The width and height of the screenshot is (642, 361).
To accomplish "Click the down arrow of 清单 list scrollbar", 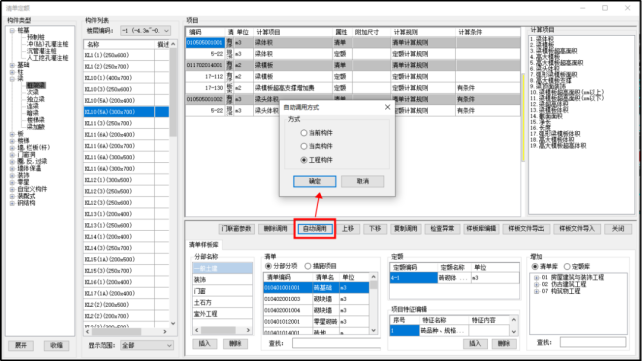I will click(373, 330).
